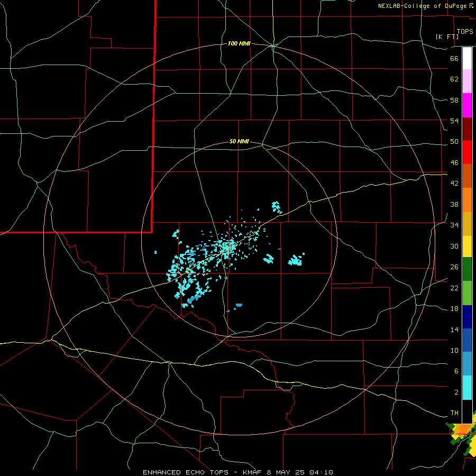Click the 26 legend value
The image size is (476, 476).
(x=454, y=267)
